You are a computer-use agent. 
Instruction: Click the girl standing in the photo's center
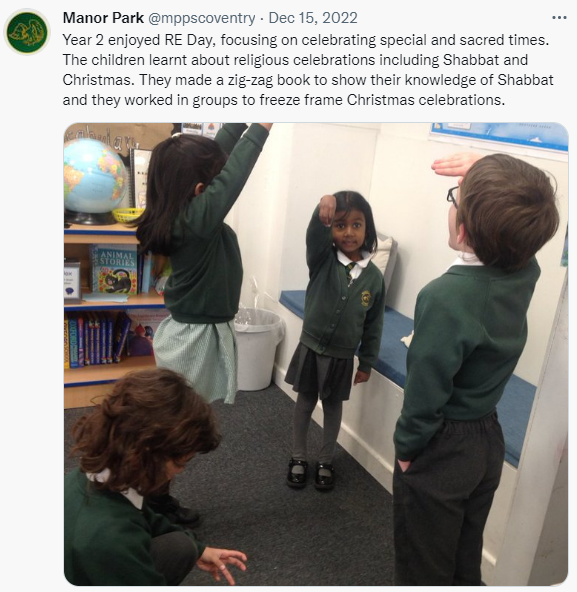click(x=337, y=338)
